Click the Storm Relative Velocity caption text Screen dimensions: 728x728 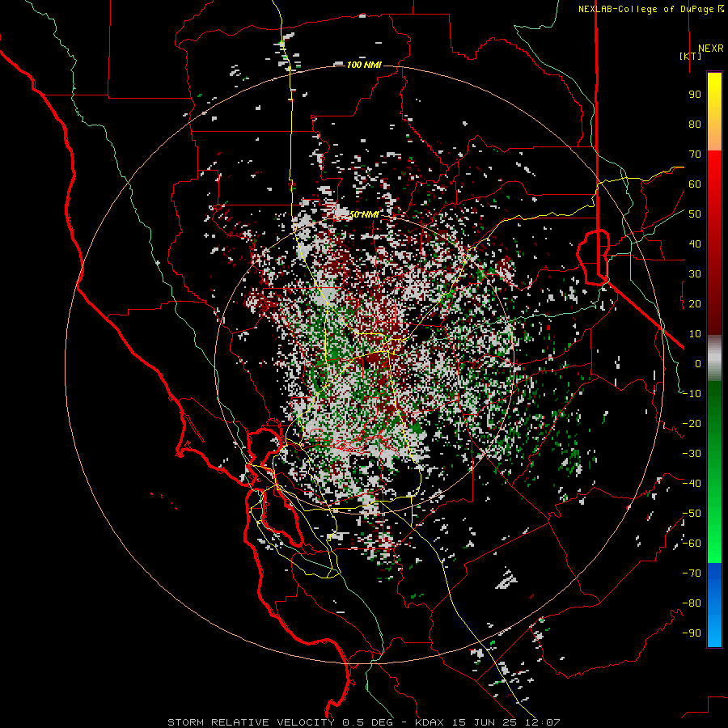(x=363, y=722)
